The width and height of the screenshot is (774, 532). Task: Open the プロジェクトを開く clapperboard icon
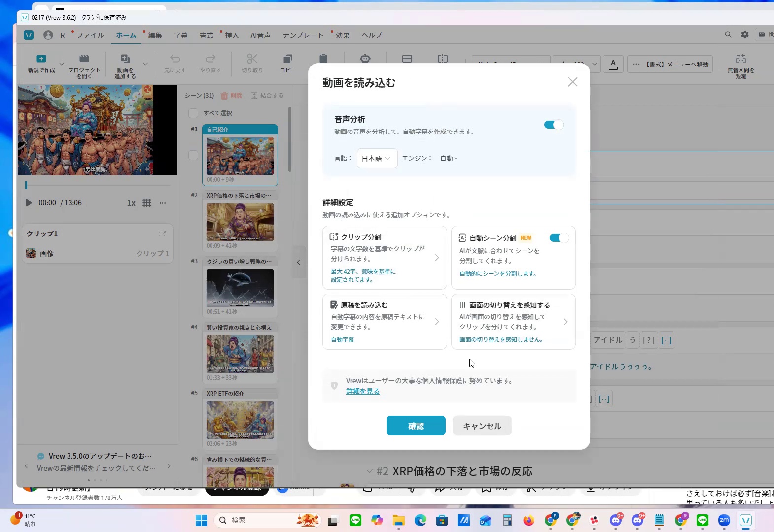[x=84, y=59]
